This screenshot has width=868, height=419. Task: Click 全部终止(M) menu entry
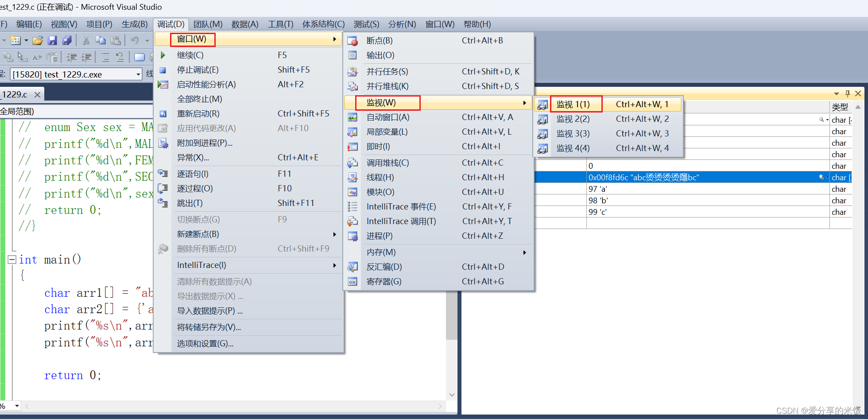coord(249,99)
